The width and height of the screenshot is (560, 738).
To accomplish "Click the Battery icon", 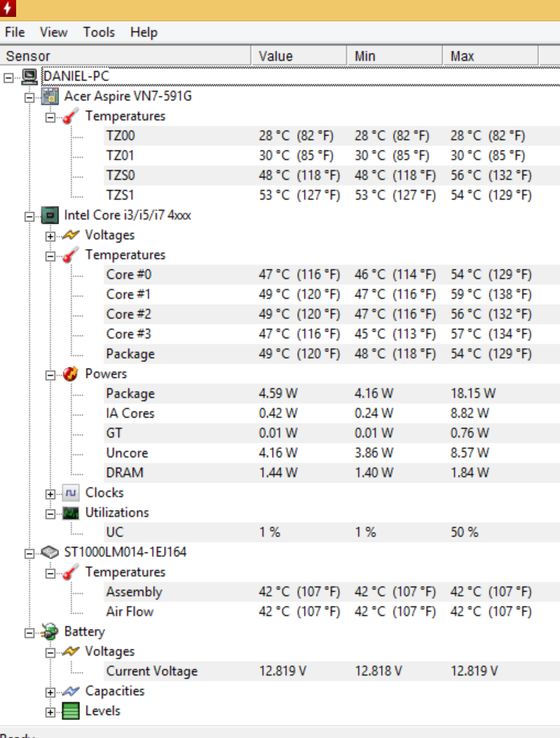I will [x=50, y=632].
